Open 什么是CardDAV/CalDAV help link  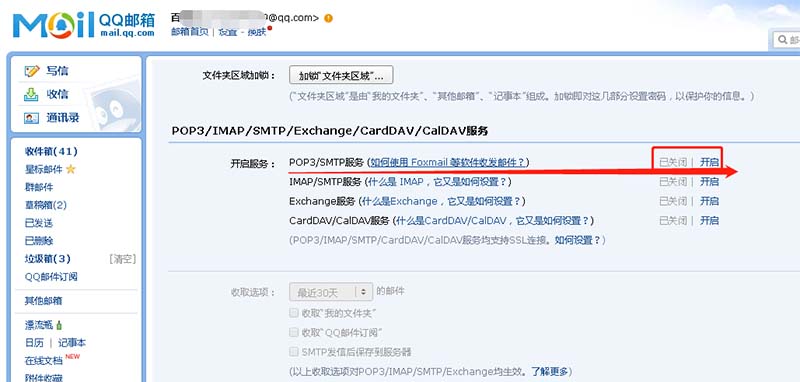(x=493, y=220)
